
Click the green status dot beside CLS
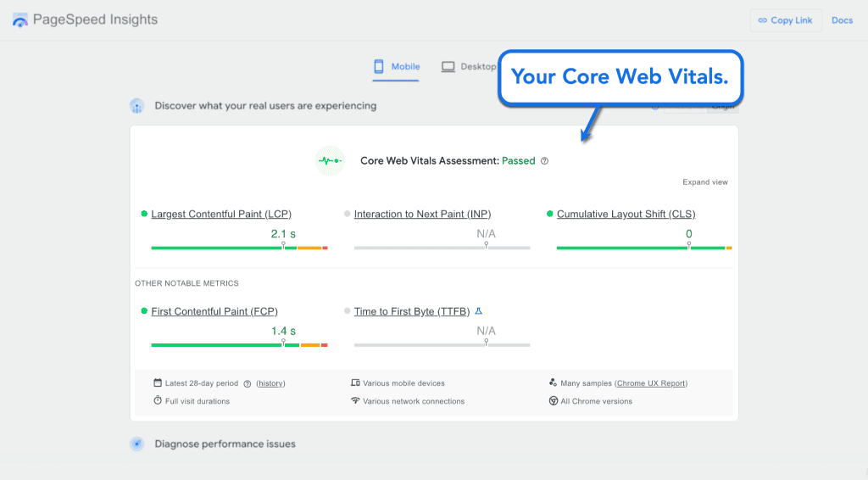[549, 214]
